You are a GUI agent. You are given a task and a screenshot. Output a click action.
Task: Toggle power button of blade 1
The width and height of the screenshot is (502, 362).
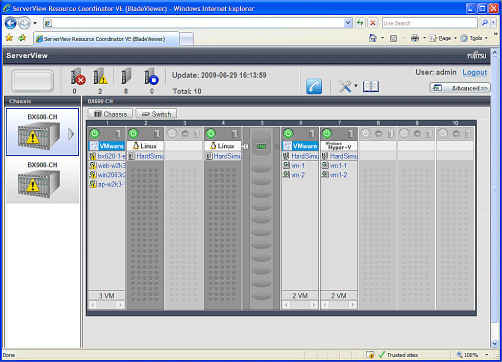[95, 134]
